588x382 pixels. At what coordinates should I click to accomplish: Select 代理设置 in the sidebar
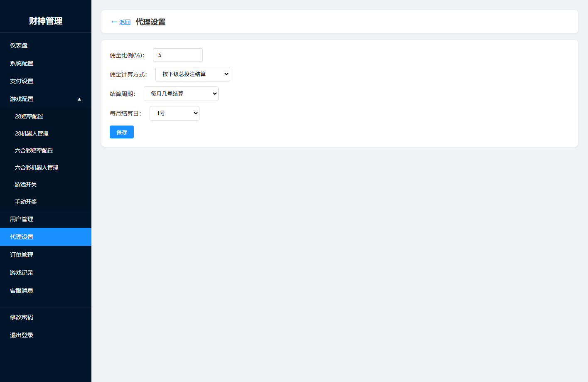pos(46,237)
